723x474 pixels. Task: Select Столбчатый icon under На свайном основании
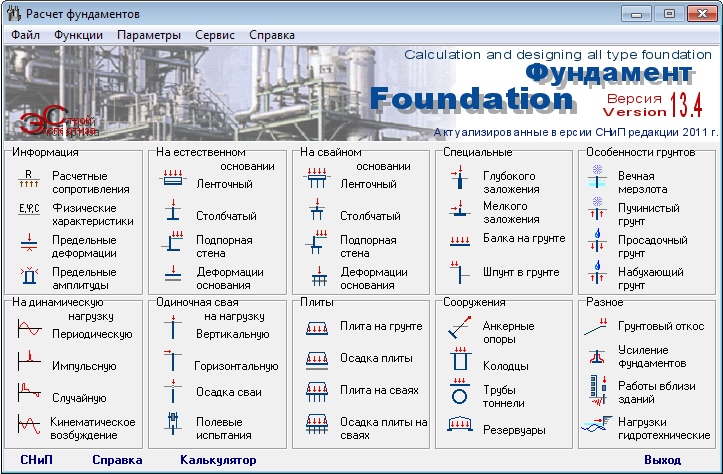[317, 210]
